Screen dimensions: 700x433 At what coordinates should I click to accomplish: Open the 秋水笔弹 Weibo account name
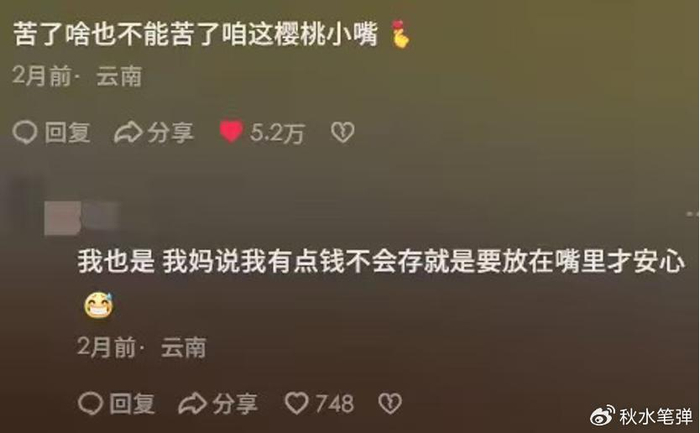[655, 416]
